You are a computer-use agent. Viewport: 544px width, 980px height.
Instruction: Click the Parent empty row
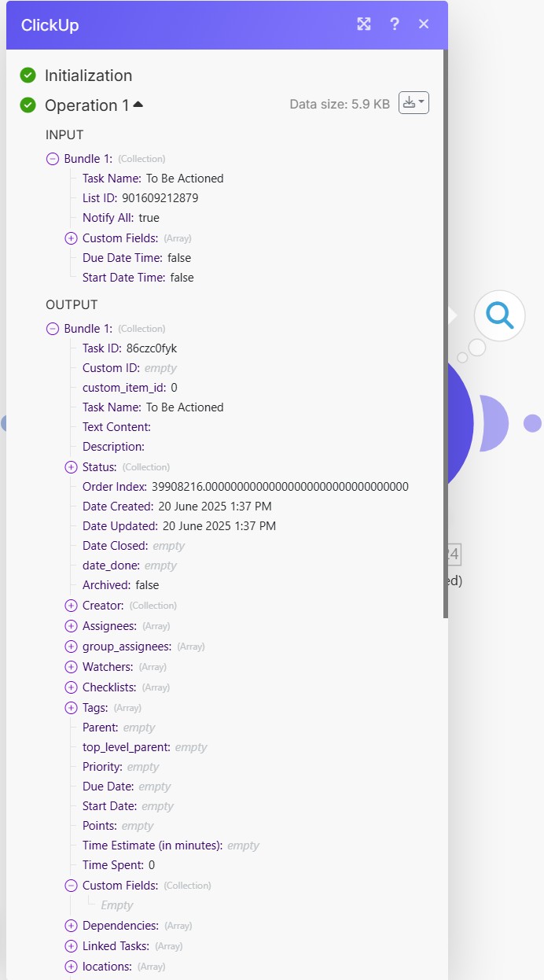tap(119, 728)
